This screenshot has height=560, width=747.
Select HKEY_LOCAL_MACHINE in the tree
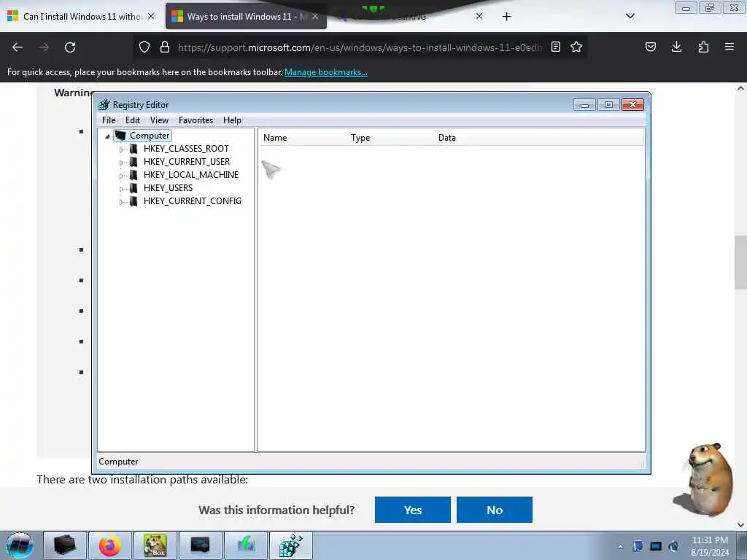pyautogui.click(x=191, y=175)
